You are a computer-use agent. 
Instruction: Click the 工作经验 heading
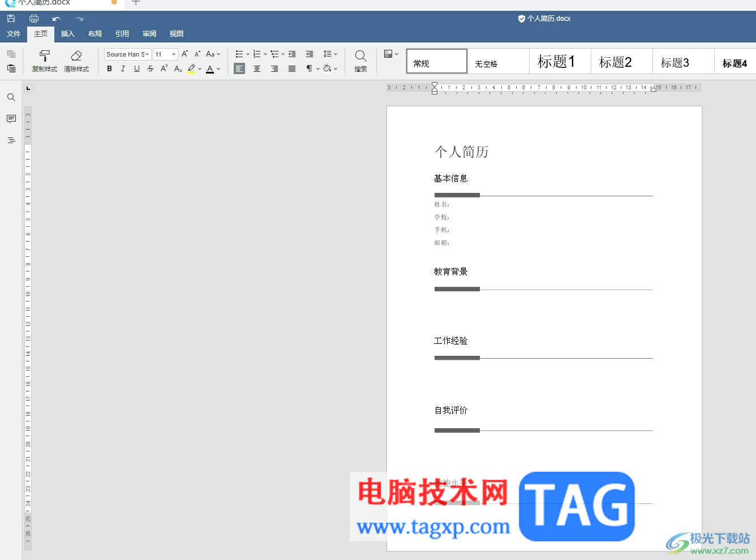pos(451,341)
